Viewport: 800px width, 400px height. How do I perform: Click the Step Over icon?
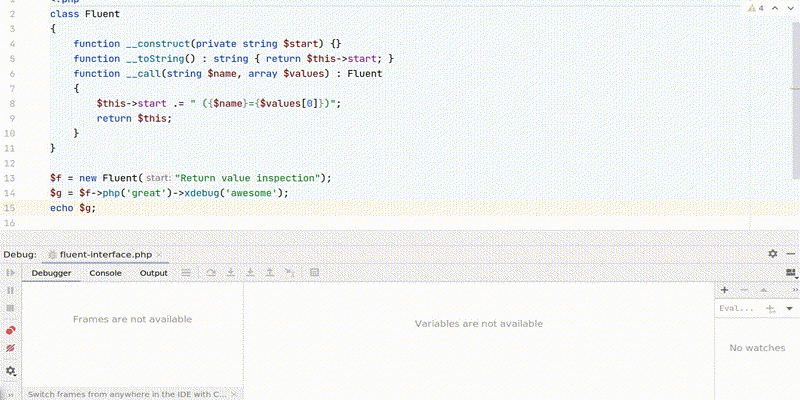coord(211,273)
